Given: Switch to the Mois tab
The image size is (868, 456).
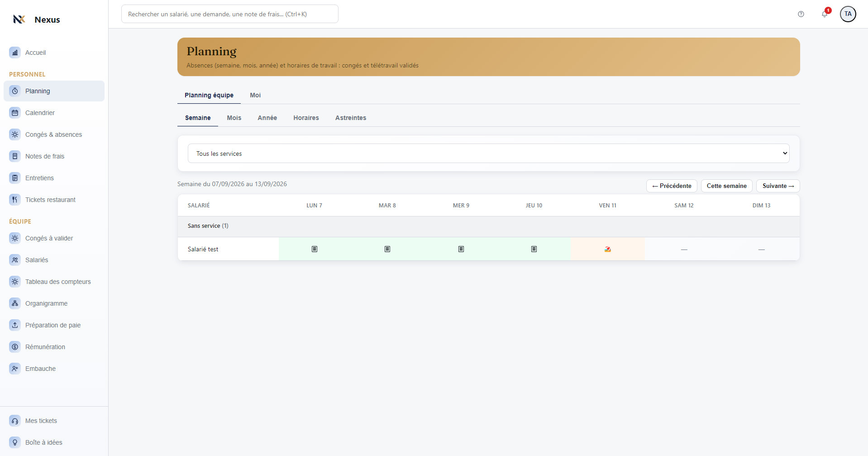Looking at the screenshot, I should pos(234,118).
